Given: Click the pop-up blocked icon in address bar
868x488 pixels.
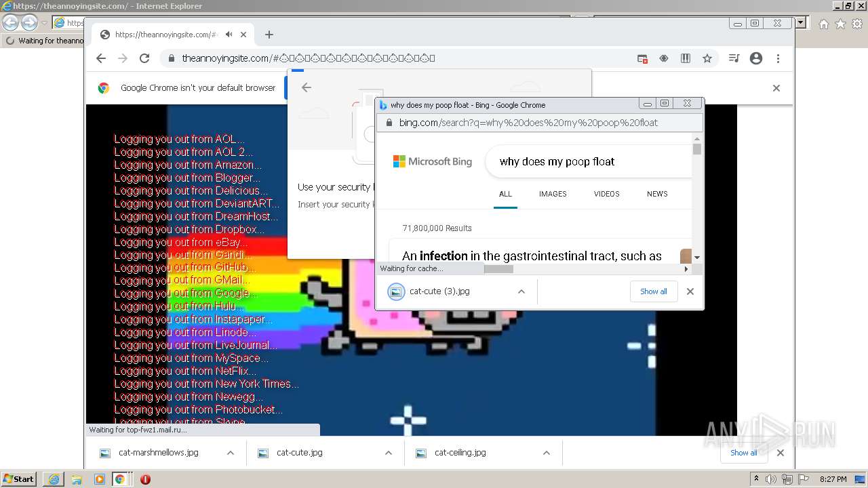Looking at the screenshot, I should tap(642, 58).
